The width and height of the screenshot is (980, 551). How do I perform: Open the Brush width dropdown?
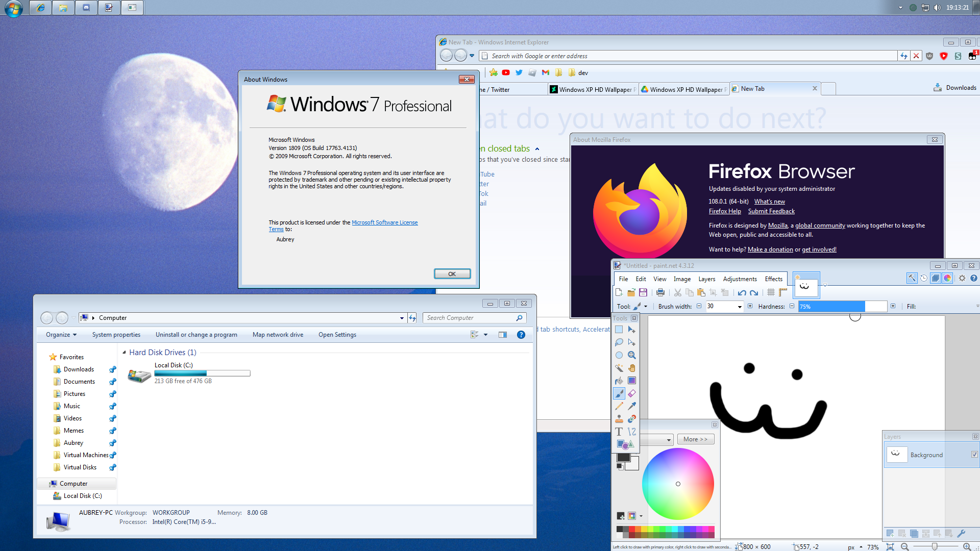[740, 307]
